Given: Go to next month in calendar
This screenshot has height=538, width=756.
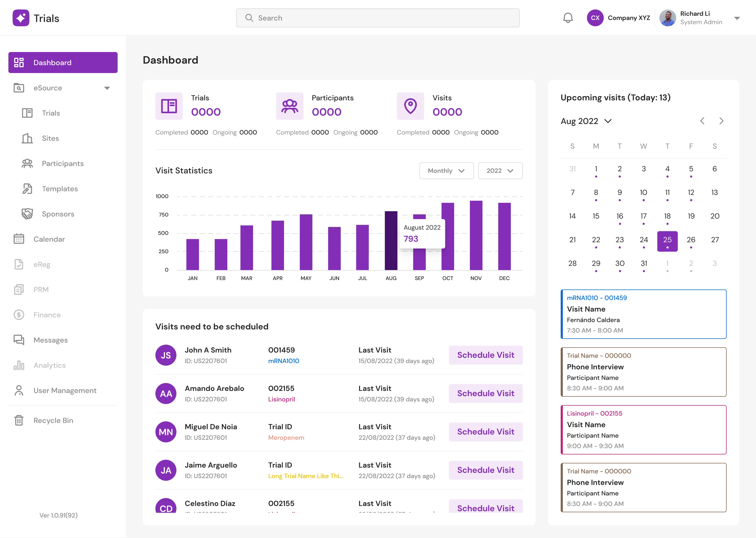Looking at the screenshot, I should [721, 121].
